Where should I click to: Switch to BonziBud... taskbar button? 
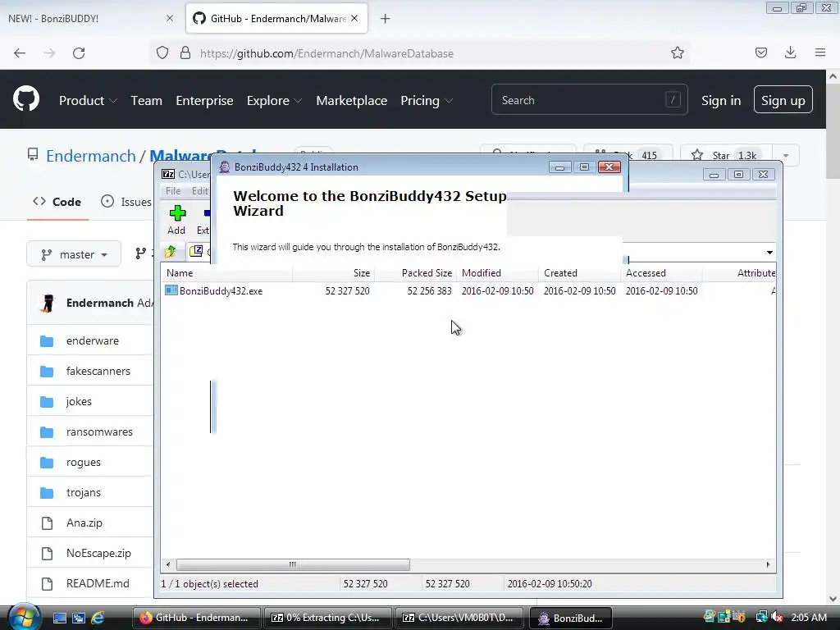click(x=570, y=618)
